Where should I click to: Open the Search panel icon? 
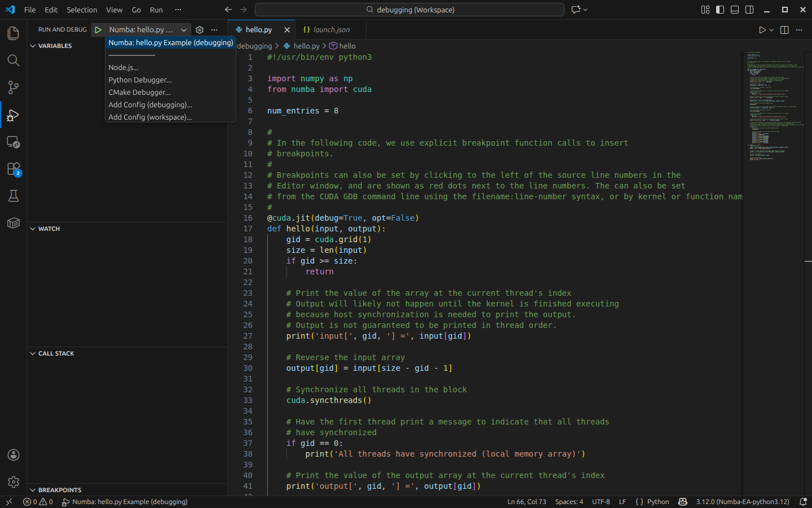click(x=13, y=60)
